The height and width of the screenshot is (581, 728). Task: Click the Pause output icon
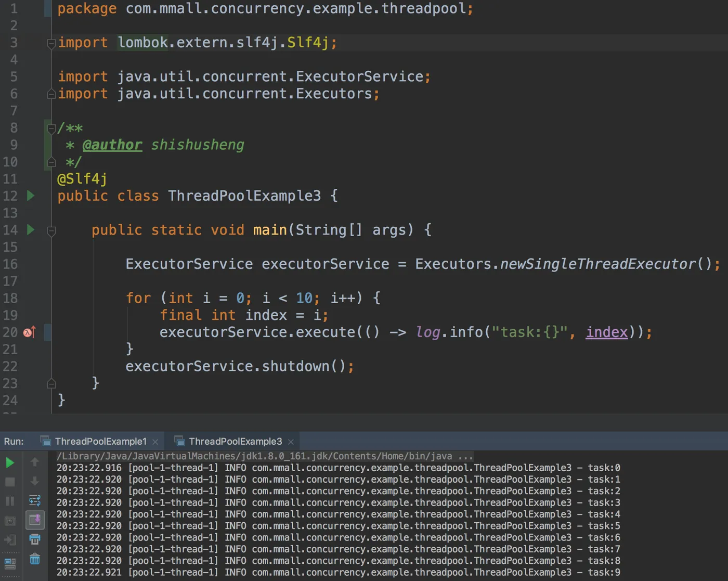click(x=10, y=501)
